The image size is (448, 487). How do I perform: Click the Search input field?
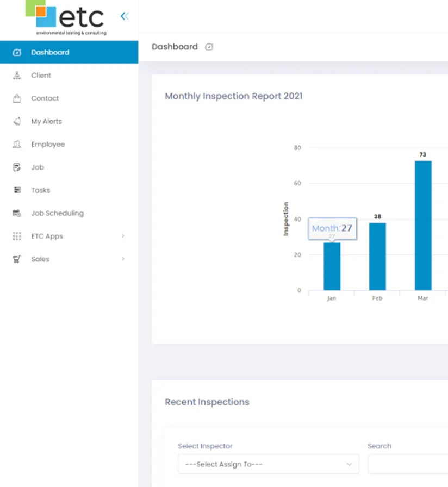[408, 464]
